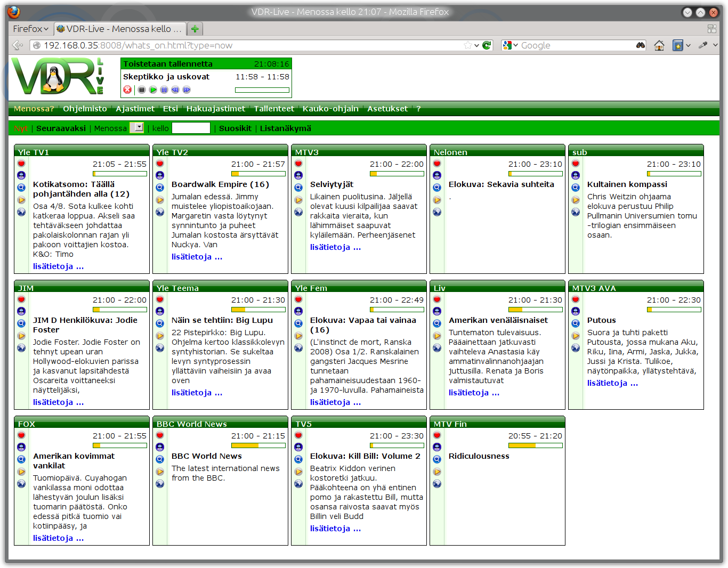The image size is (728, 568).
Task: Open globe web lookup for Kultainen kompassi
Action: [x=576, y=212]
